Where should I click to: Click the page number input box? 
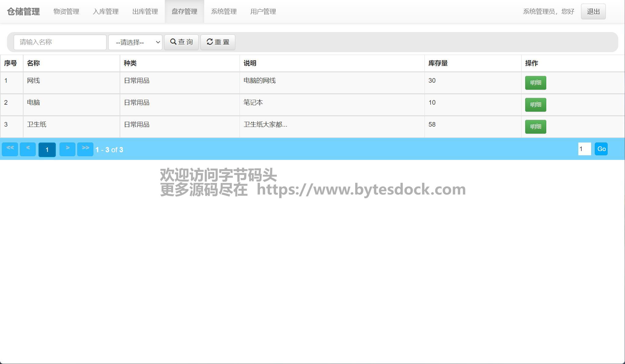coord(584,149)
